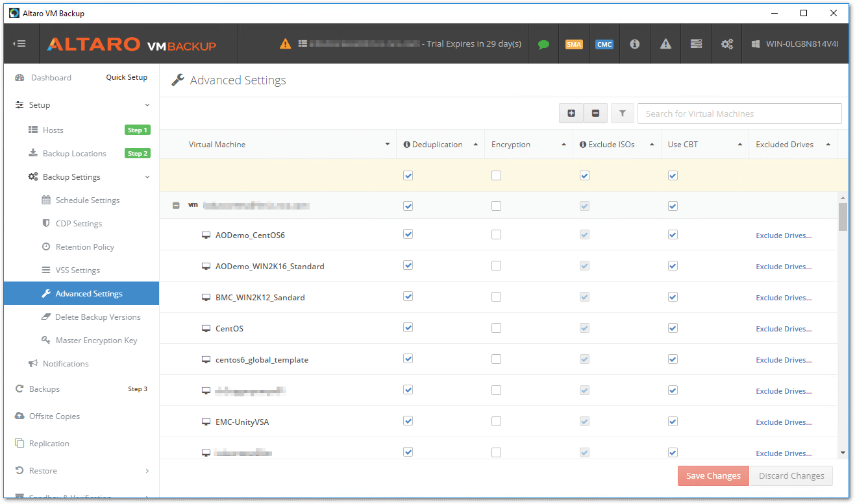Uncheck Deduplication for EMC-UnityVSA
The image size is (855, 504).
(x=408, y=422)
